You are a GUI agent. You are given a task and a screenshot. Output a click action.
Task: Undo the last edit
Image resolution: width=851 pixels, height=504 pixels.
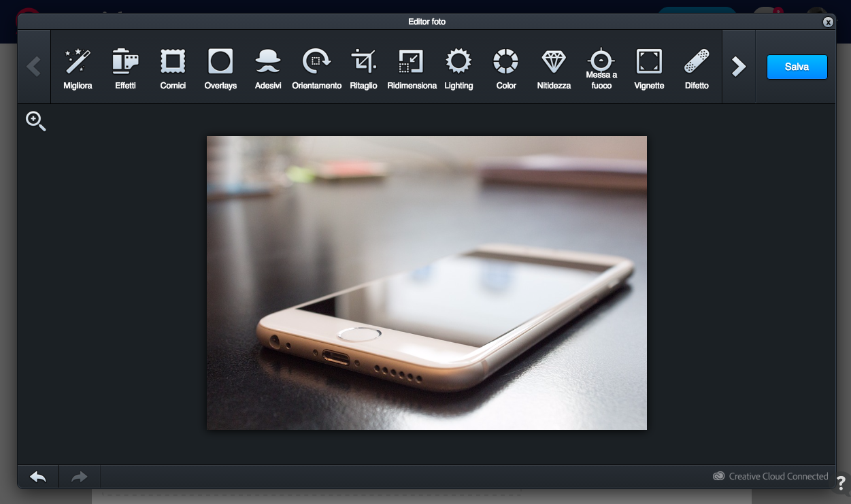[37, 476]
